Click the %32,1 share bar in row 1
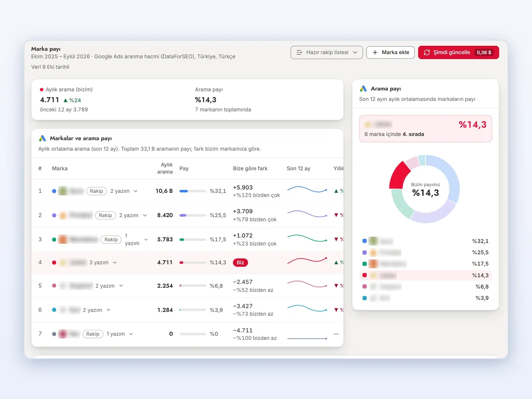532x399 pixels. [x=193, y=191]
